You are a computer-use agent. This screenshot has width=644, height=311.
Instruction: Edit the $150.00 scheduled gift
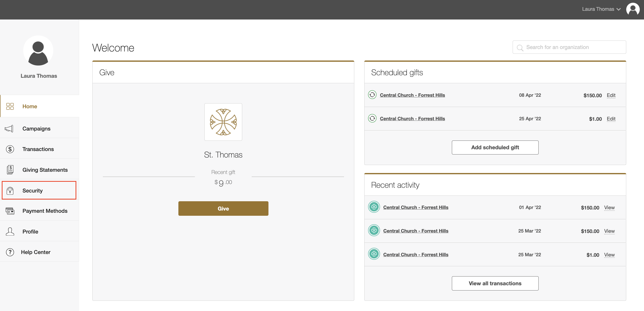[611, 95]
